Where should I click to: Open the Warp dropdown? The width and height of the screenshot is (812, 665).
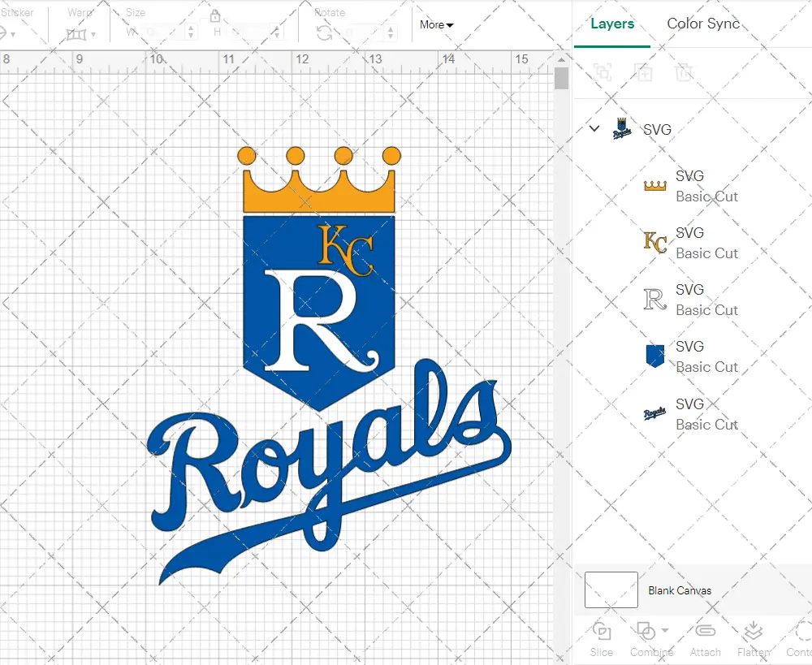[81, 33]
